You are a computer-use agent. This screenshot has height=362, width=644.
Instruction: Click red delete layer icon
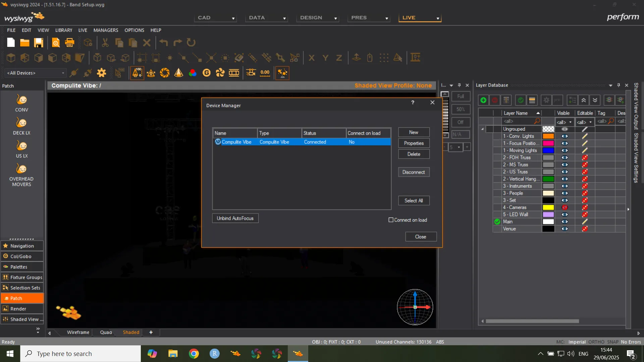495,100
